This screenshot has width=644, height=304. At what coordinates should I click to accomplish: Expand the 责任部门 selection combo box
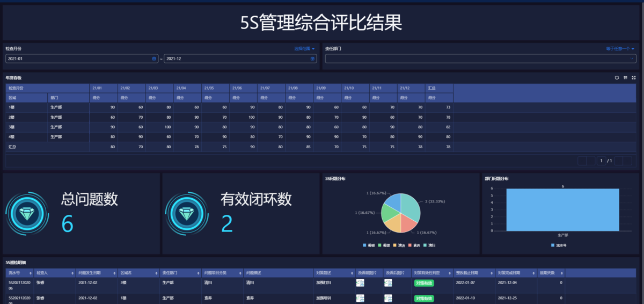pyautogui.click(x=481, y=59)
